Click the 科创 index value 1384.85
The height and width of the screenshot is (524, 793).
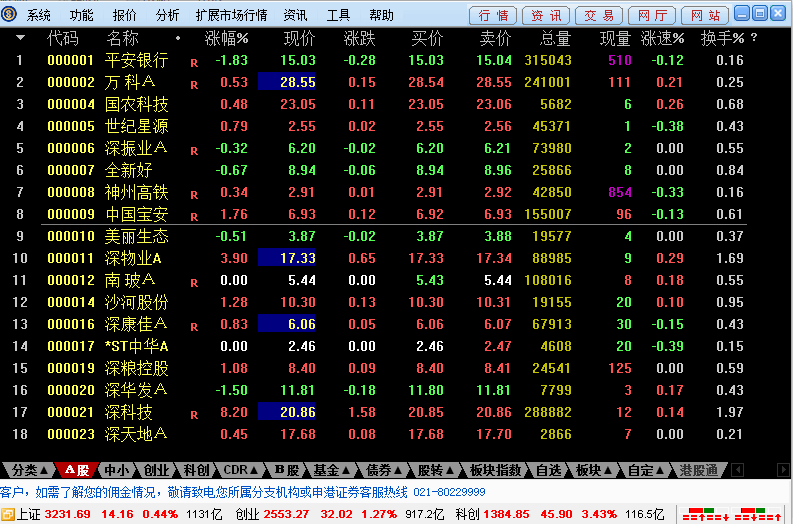click(x=507, y=514)
